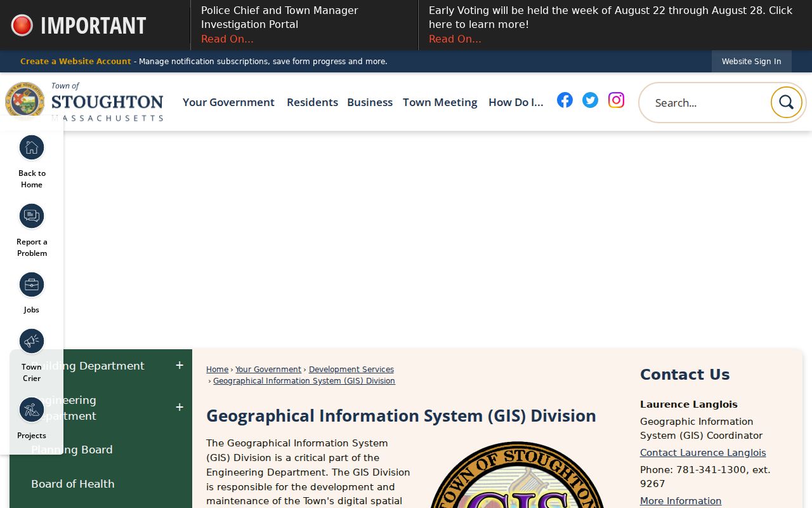Click the Website Sign In button

pyautogui.click(x=752, y=62)
